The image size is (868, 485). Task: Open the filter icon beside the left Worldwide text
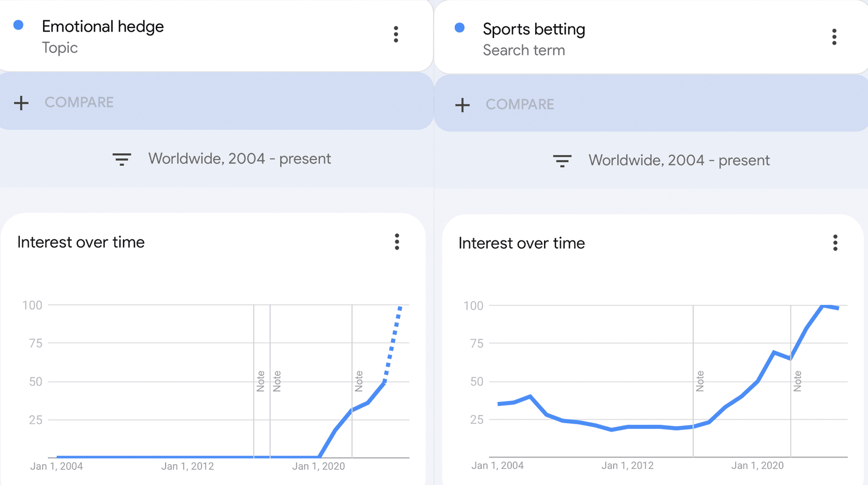coord(122,159)
